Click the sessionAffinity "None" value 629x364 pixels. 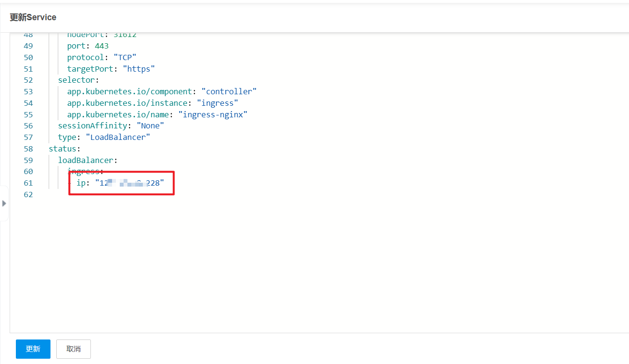point(151,126)
